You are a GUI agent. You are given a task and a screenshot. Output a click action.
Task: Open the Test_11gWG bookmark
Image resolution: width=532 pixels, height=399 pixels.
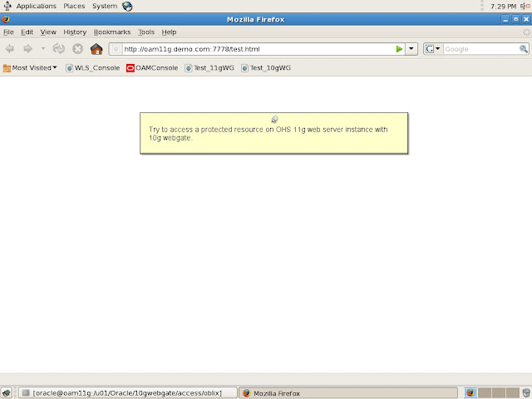[209, 68]
